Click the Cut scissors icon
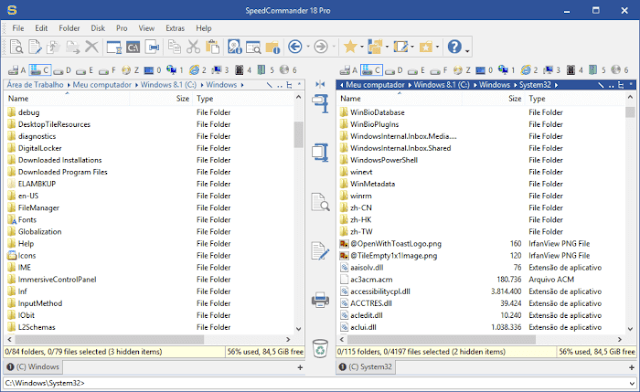The image size is (640, 392). [x=193, y=47]
